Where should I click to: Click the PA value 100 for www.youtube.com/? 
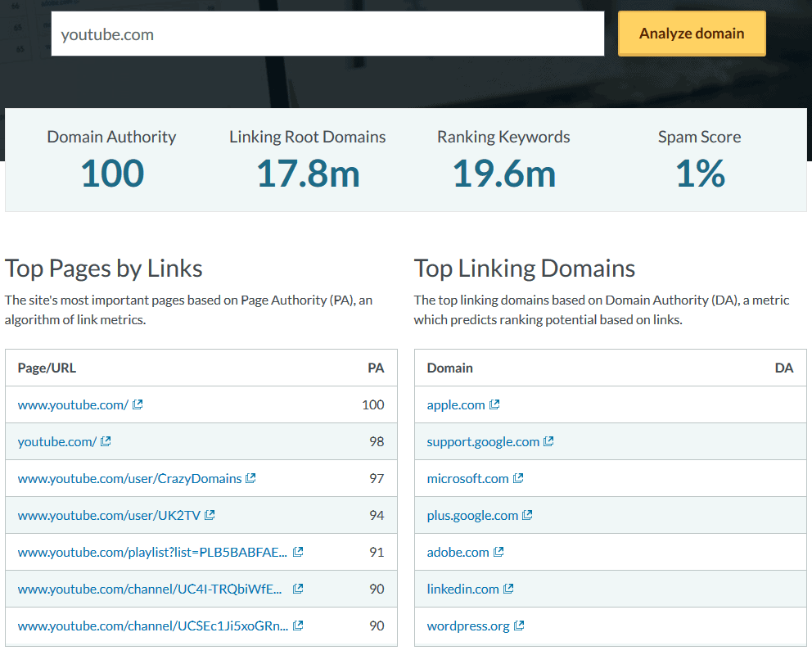pyautogui.click(x=373, y=405)
